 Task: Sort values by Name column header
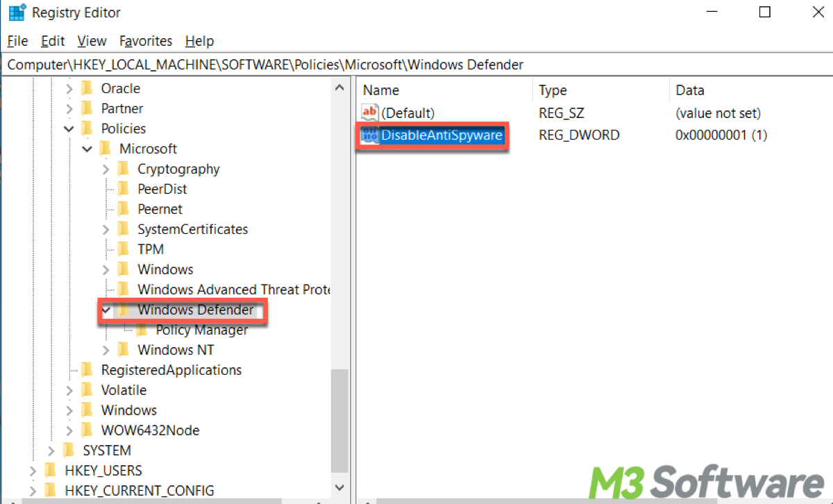coord(445,90)
